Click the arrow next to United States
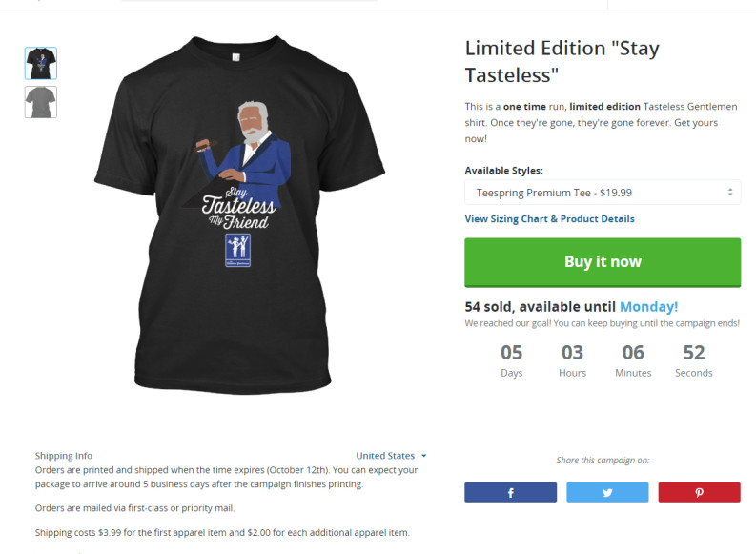Screen dimensions: 756x554 point(424,456)
